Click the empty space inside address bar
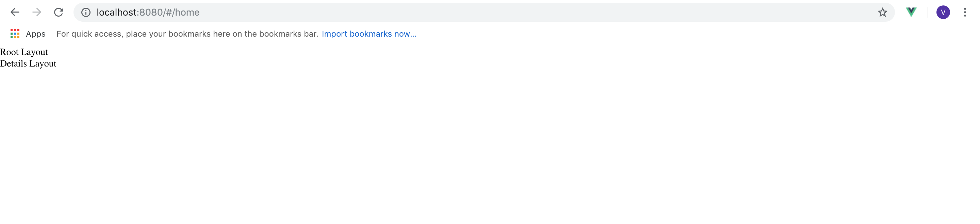The image size is (980, 224). (533, 13)
